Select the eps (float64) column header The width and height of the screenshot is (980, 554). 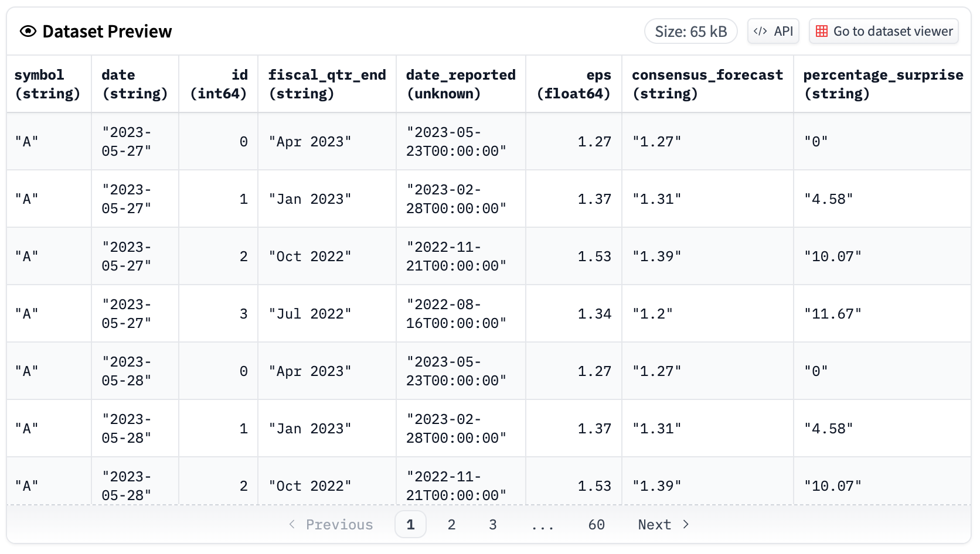point(573,83)
